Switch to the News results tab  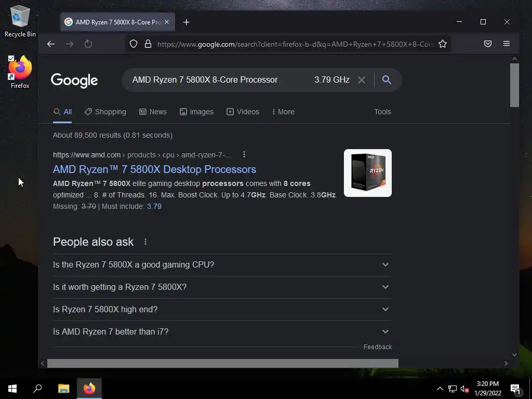click(x=153, y=112)
